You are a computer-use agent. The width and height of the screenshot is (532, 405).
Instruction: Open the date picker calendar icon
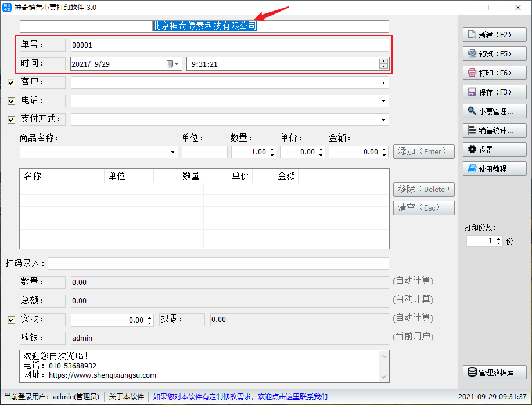pos(172,64)
